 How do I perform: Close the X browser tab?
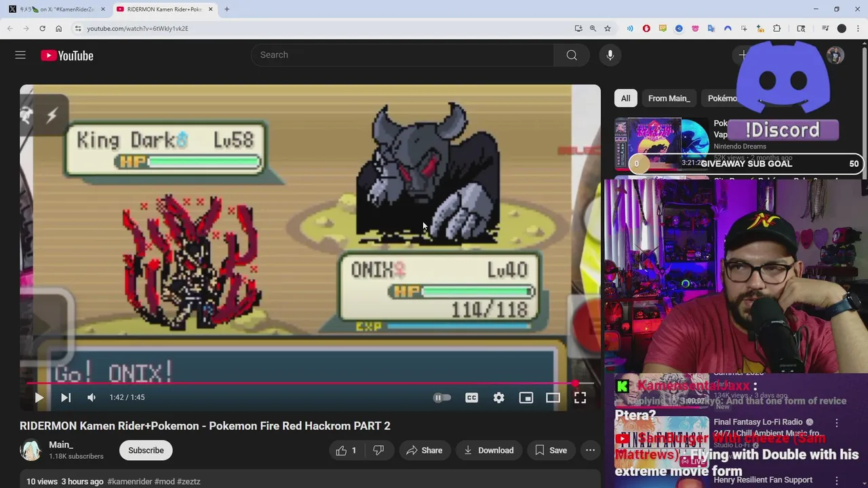pos(103,9)
